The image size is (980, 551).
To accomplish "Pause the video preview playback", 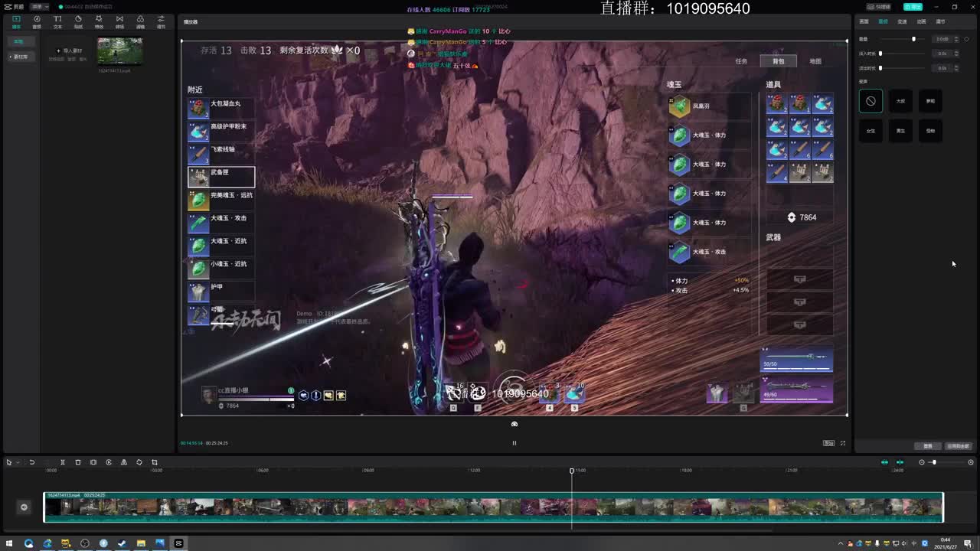I will point(514,442).
